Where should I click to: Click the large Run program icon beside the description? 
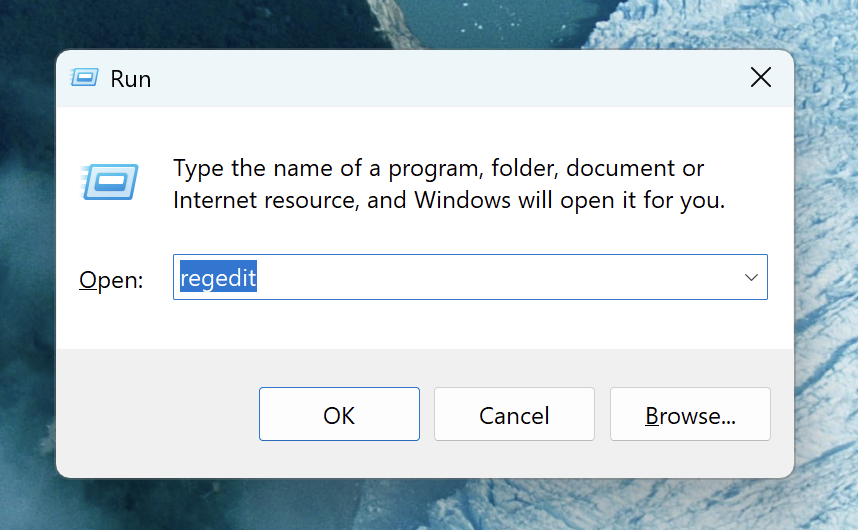click(109, 182)
